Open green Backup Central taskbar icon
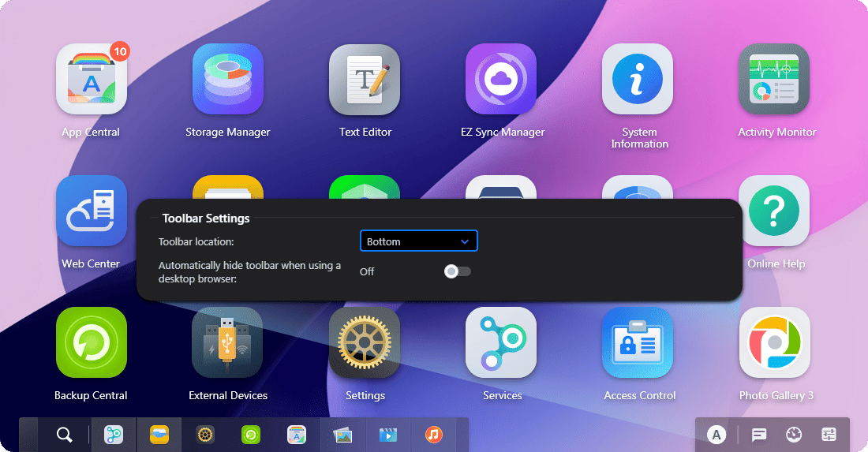Viewport: 868px width, 452px height. pyautogui.click(x=251, y=435)
